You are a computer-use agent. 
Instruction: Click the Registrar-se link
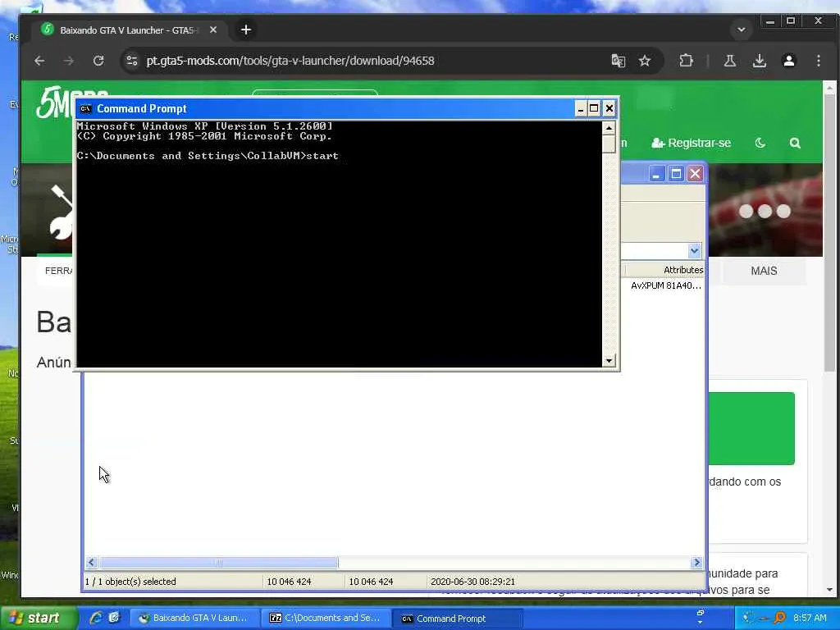tap(691, 143)
